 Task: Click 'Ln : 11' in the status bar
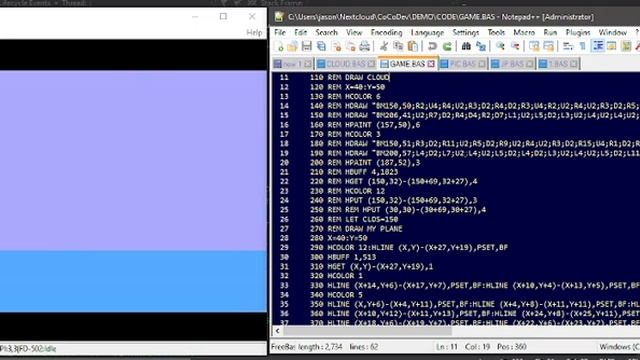447,347
